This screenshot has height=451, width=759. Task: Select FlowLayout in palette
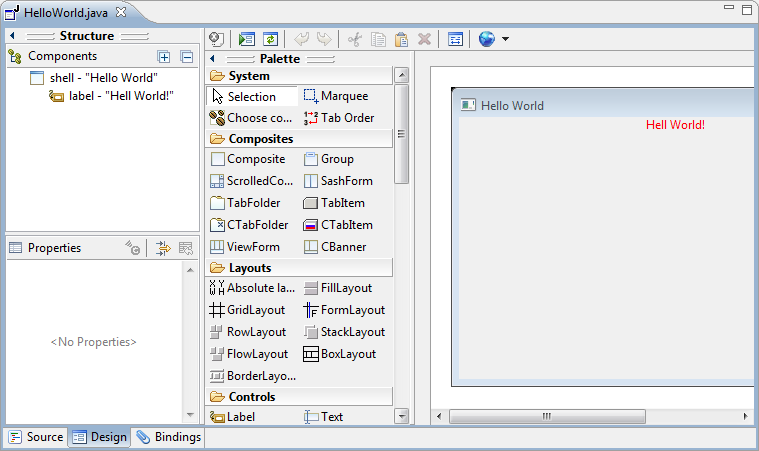(x=249, y=354)
